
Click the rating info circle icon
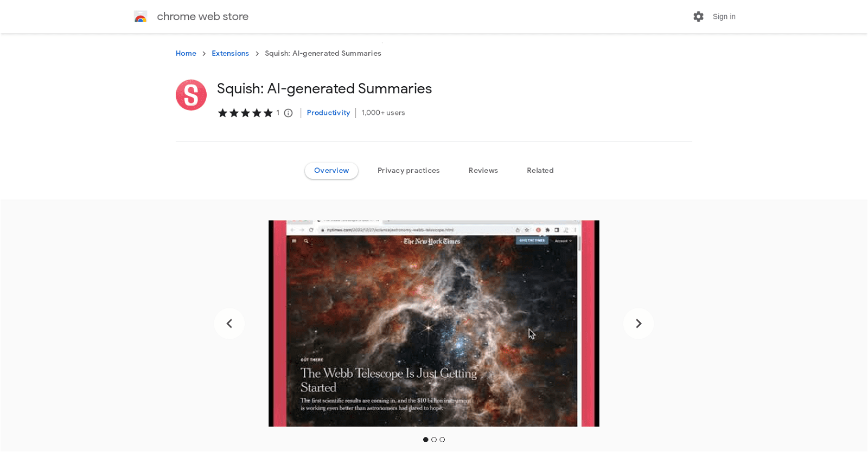(288, 113)
